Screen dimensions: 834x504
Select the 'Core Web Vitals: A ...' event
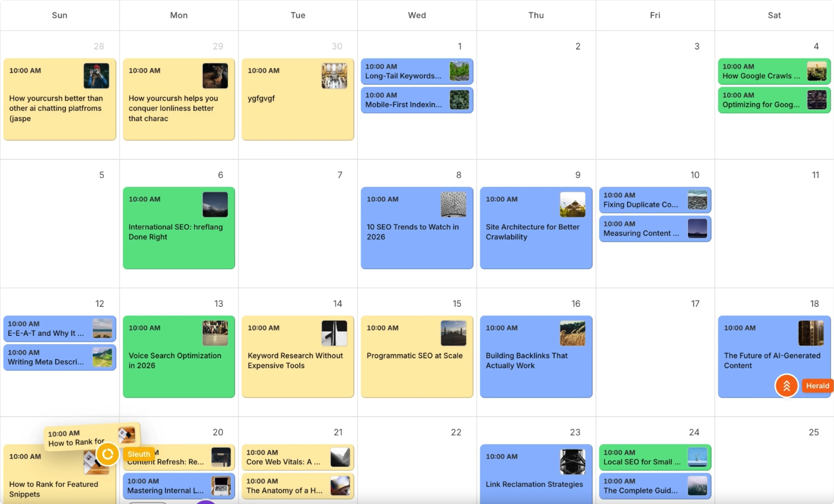[298, 457]
